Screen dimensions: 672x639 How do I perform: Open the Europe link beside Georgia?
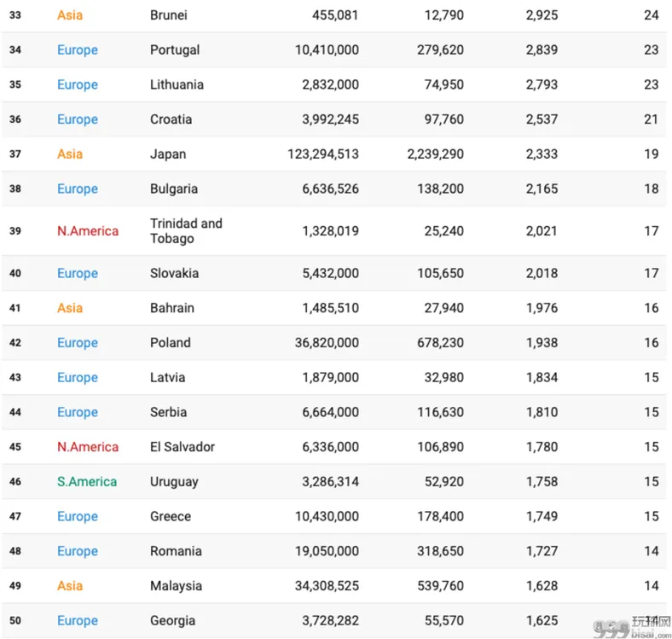point(78,620)
